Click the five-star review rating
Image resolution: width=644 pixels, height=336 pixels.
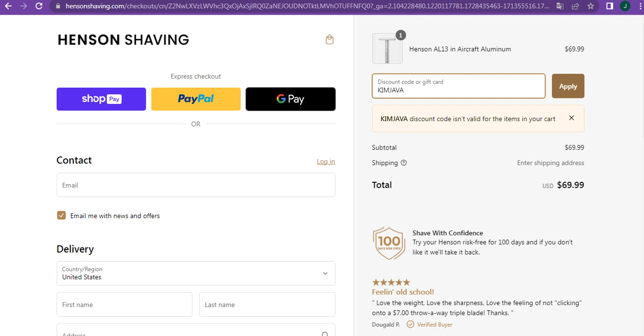[x=391, y=282]
